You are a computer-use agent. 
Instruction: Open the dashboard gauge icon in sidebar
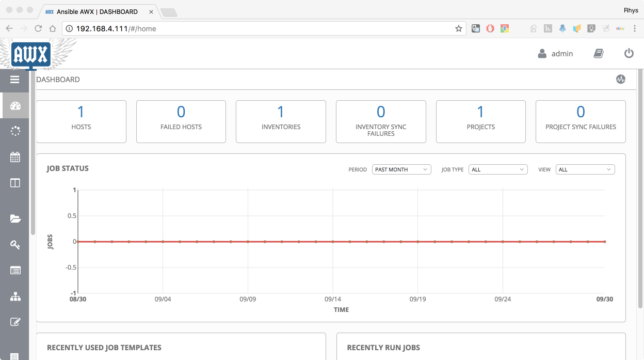pyautogui.click(x=15, y=106)
